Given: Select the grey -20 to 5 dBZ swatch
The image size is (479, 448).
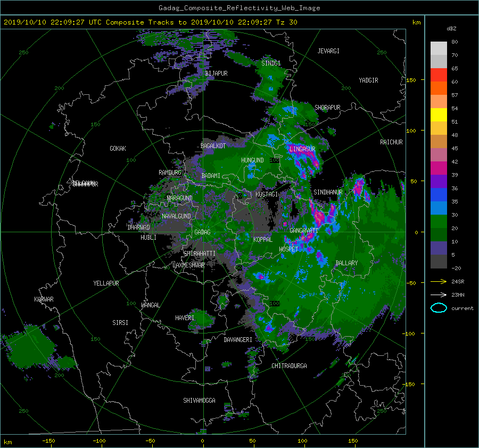Looking at the screenshot, I should coord(439,262).
